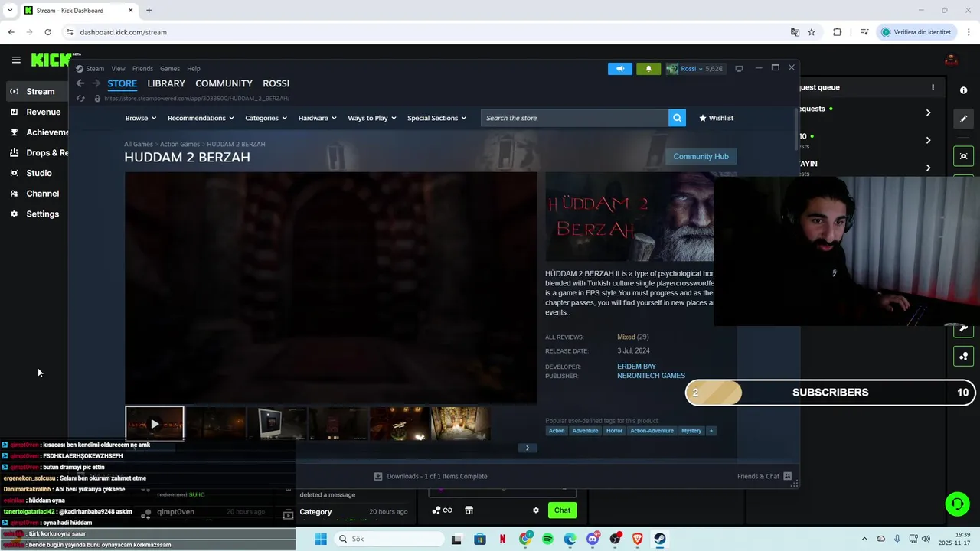Image resolution: width=980 pixels, height=551 pixels.
Task: Click green Kick support headset button
Action: pyautogui.click(x=957, y=504)
